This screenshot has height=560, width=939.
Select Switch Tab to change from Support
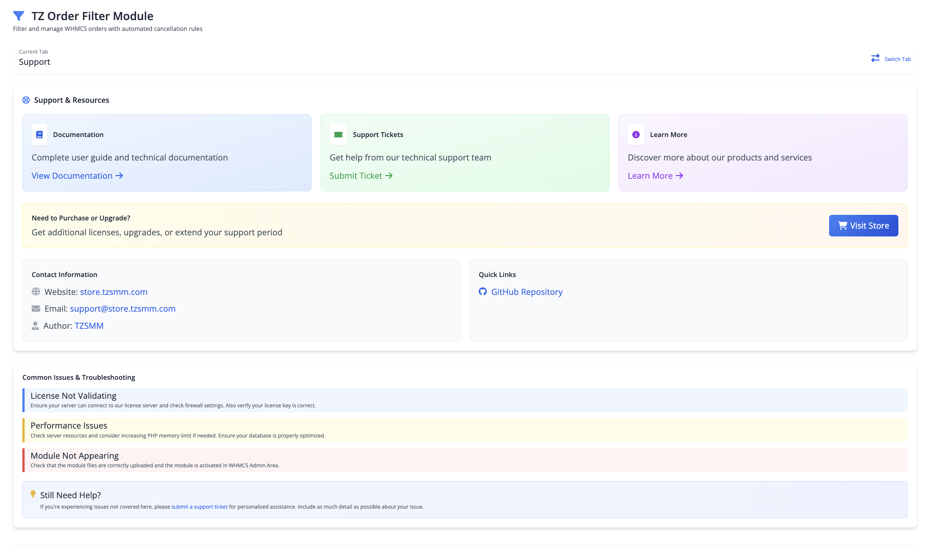click(898, 58)
